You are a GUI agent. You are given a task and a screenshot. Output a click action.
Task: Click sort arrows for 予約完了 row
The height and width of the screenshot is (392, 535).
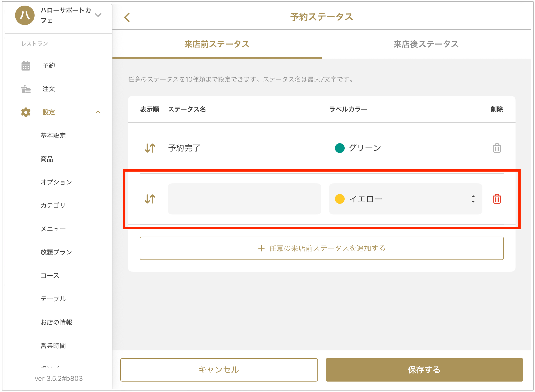pos(150,148)
